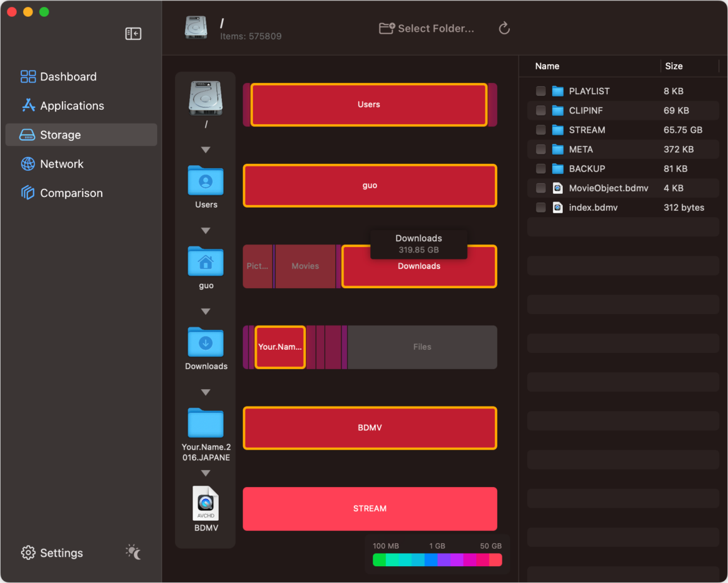
Task: Click the META folder icon in the list
Action: [558, 150]
